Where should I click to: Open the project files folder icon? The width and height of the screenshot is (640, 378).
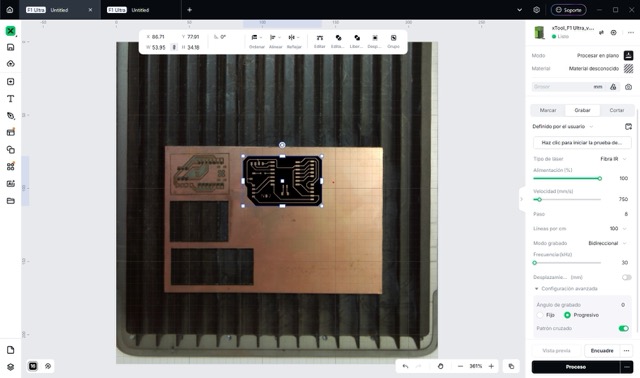[x=11, y=201]
